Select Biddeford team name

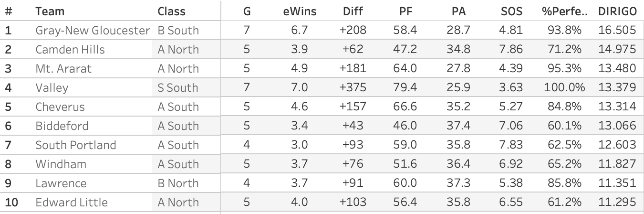(x=62, y=126)
